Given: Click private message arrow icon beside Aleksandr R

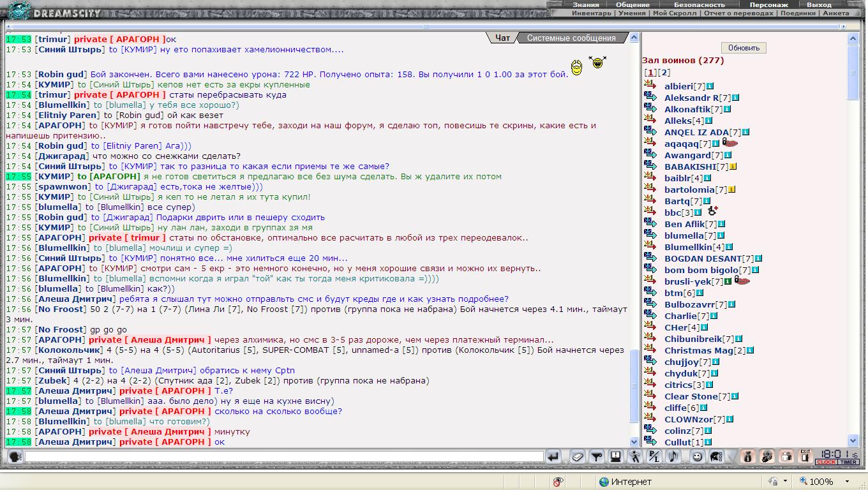Looking at the screenshot, I should pyautogui.click(x=650, y=96).
